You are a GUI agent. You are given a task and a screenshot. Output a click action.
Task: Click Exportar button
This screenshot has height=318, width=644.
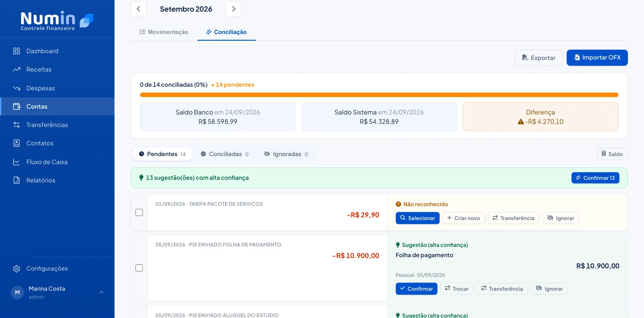coord(539,58)
